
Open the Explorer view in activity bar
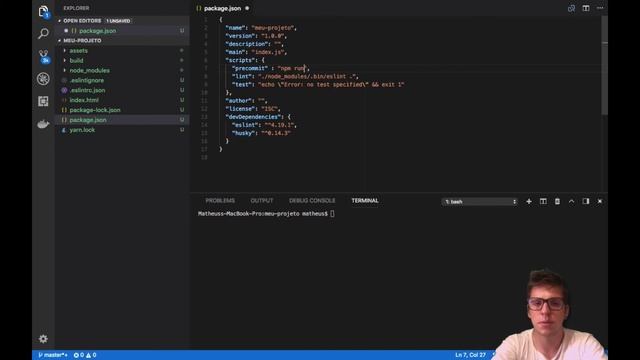(x=43, y=11)
